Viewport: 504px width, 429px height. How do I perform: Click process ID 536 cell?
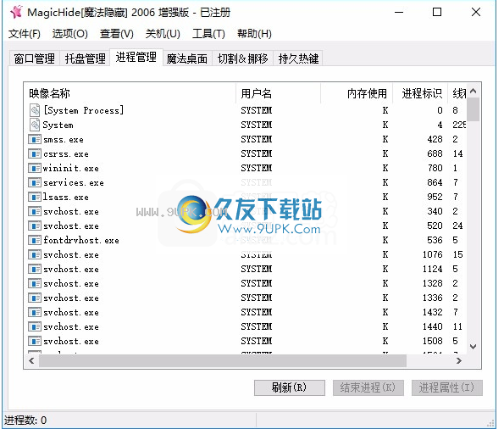pyautogui.click(x=435, y=240)
